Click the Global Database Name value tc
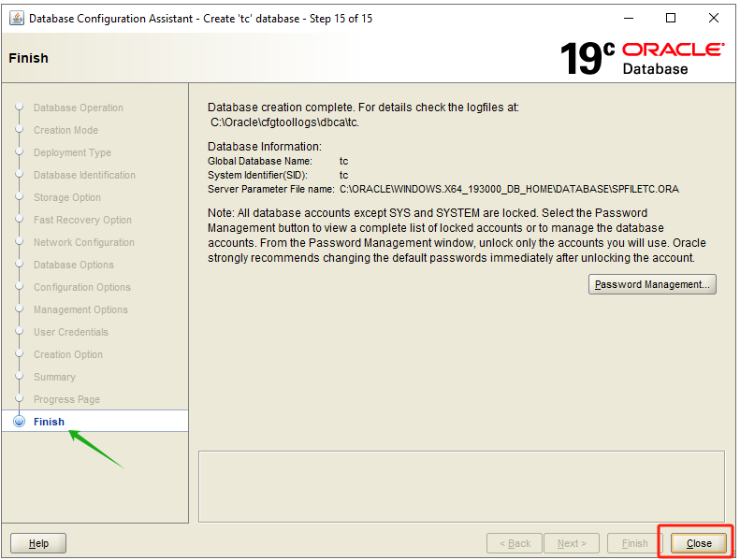 coord(343,162)
